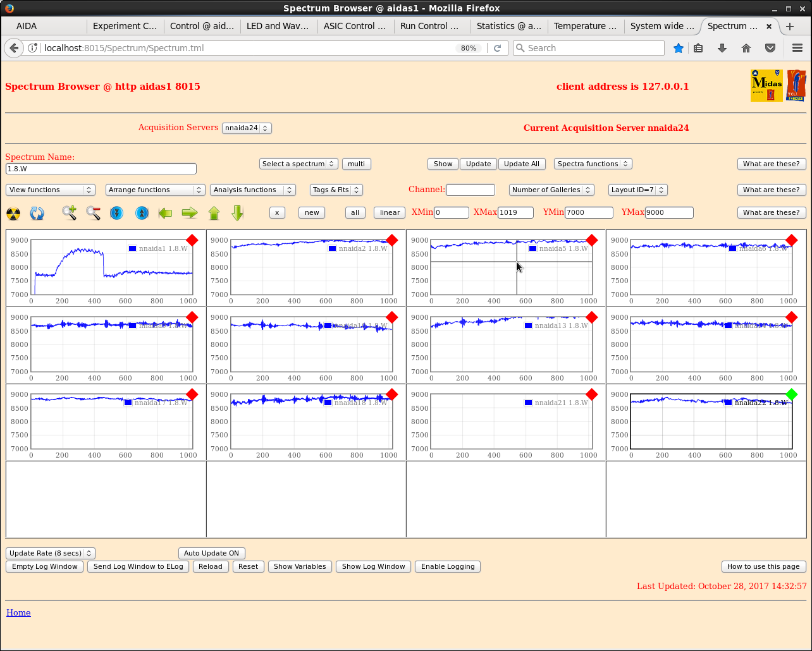Click blue legend swatch for nnaida1
This screenshot has height=651, width=812.
[132, 248]
